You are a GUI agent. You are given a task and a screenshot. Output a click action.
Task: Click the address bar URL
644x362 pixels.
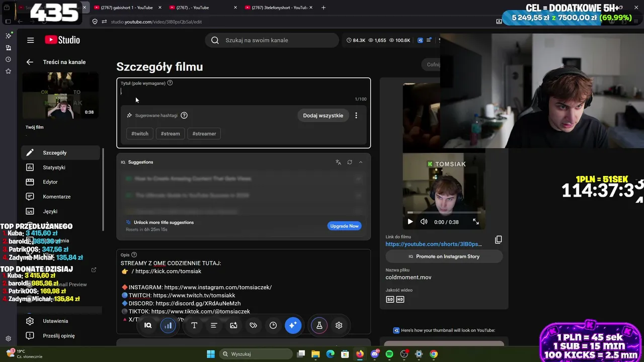156,22
